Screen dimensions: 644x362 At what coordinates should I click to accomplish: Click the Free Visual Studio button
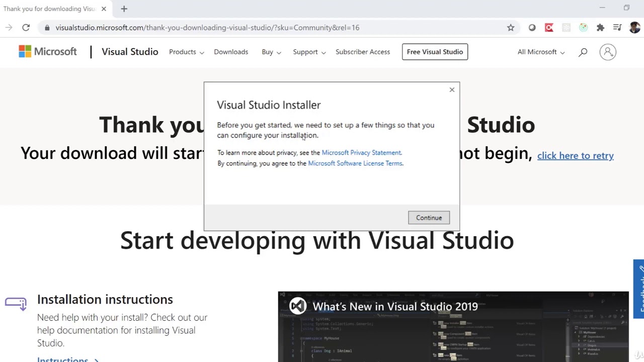pyautogui.click(x=435, y=52)
